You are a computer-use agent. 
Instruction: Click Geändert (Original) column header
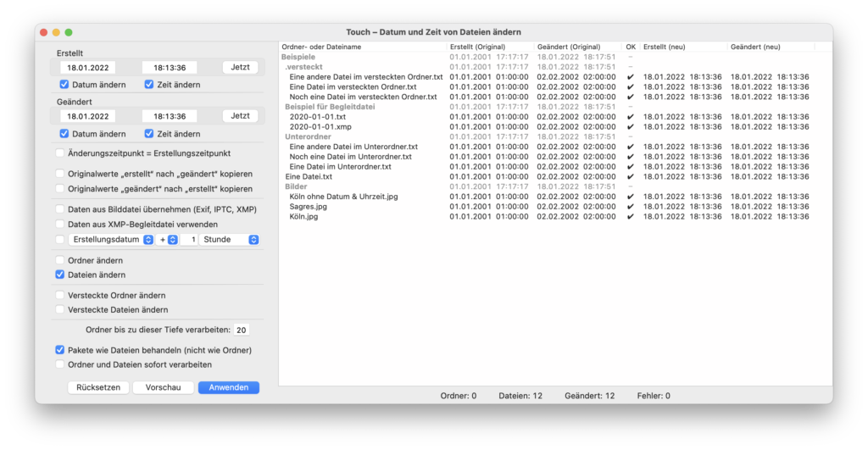click(577, 47)
